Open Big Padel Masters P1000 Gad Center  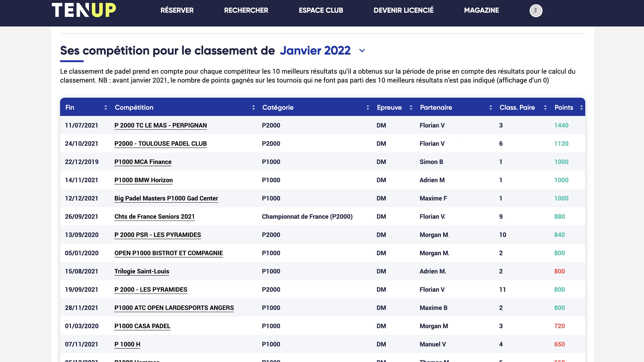pyautogui.click(x=166, y=199)
